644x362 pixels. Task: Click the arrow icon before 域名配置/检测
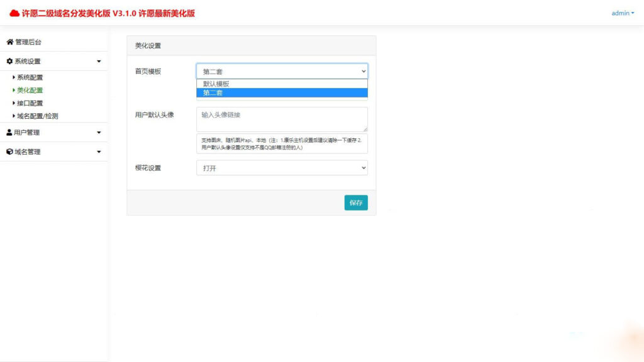(14, 116)
